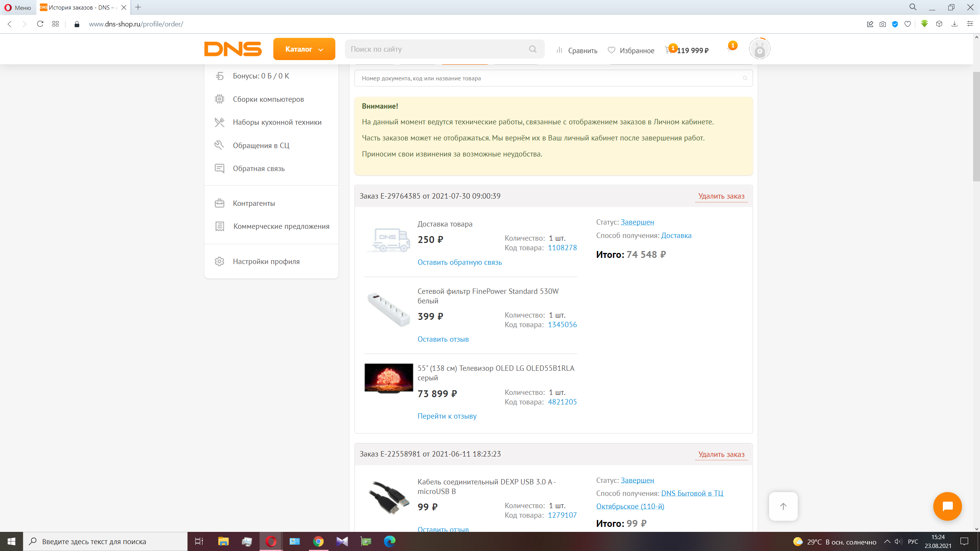Click Удалить заказ for order E-29764385
The image size is (980, 551).
coord(721,196)
